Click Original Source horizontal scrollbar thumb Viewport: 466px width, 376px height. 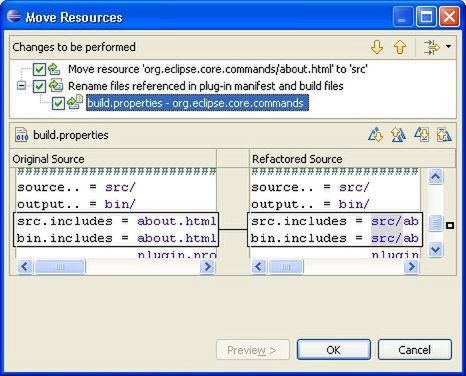pos(60,267)
